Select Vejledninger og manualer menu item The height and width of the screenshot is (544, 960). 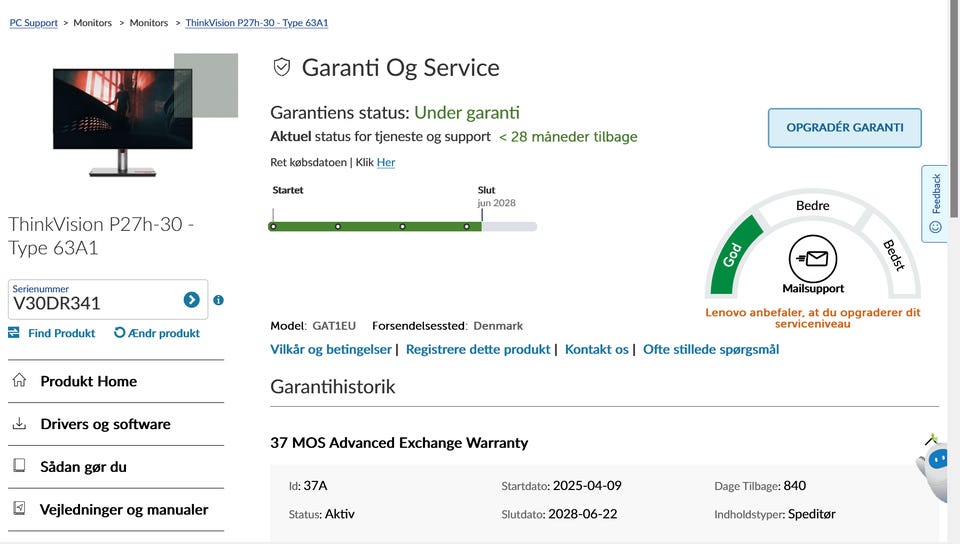point(124,510)
